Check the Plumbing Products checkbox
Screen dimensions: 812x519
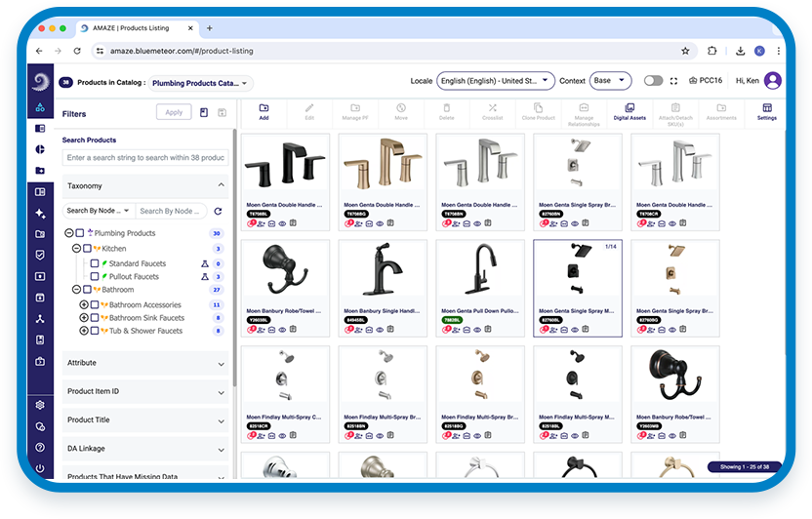pyautogui.click(x=80, y=233)
